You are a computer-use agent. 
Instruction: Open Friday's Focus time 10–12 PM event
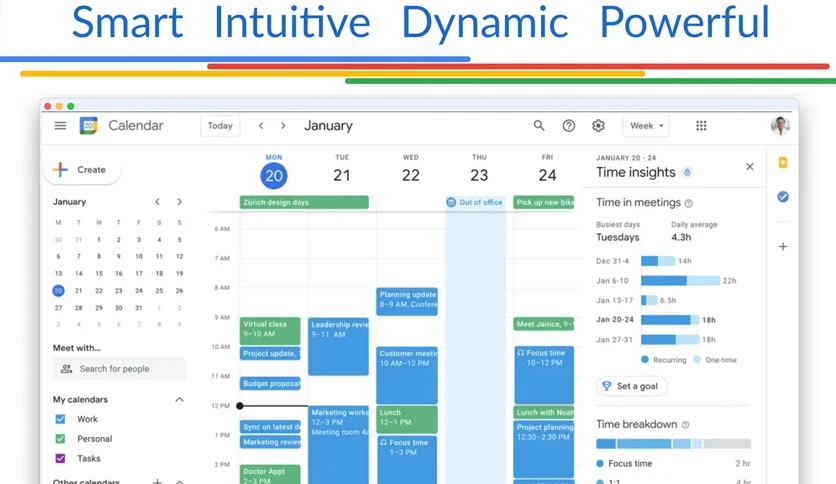[544, 375]
